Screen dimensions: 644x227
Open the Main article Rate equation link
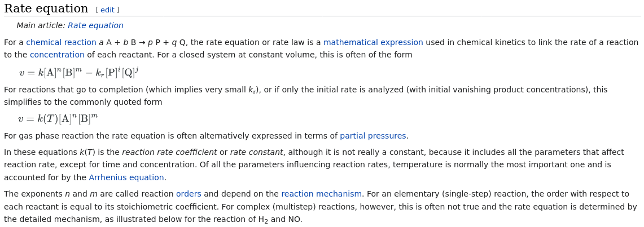click(95, 25)
